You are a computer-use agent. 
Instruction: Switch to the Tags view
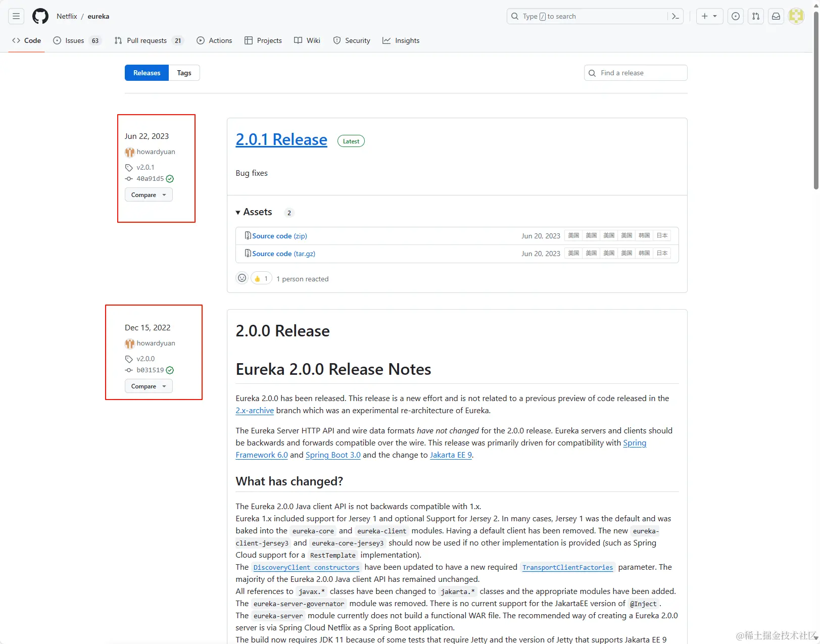click(x=184, y=73)
